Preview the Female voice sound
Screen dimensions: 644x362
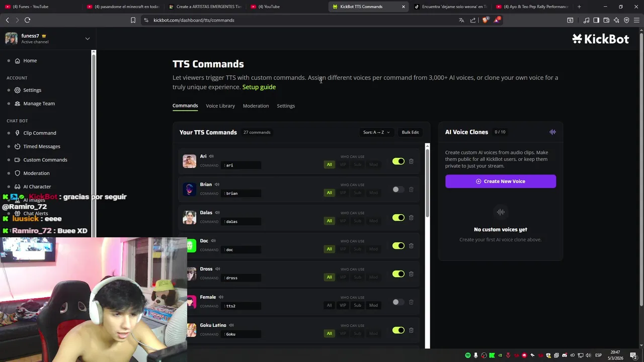click(x=221, y=297)
